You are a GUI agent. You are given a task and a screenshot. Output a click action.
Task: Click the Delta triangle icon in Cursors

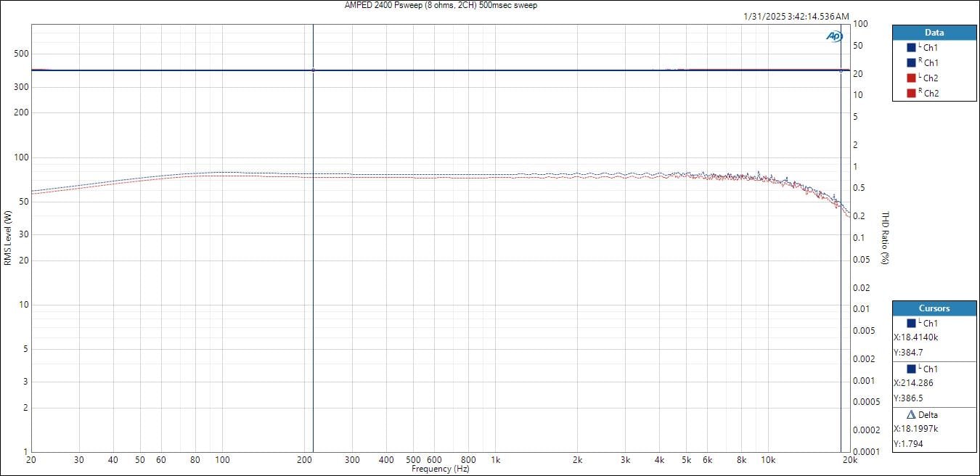[x=911, y=415]
